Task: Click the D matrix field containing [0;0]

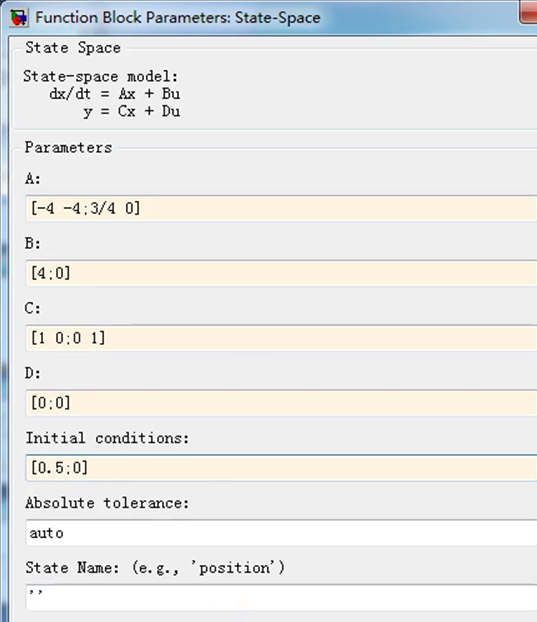Action: pos(281,403)
